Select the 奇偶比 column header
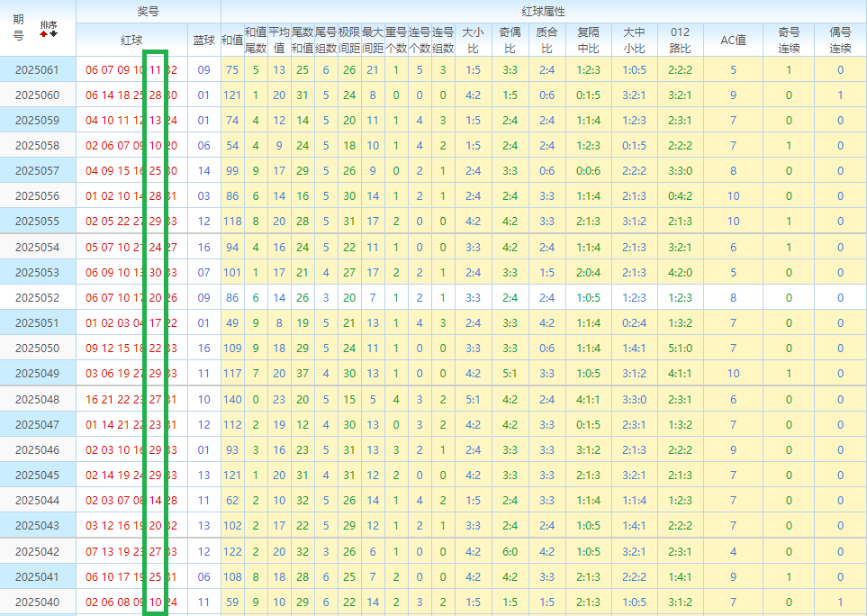 tap(510, 40)
